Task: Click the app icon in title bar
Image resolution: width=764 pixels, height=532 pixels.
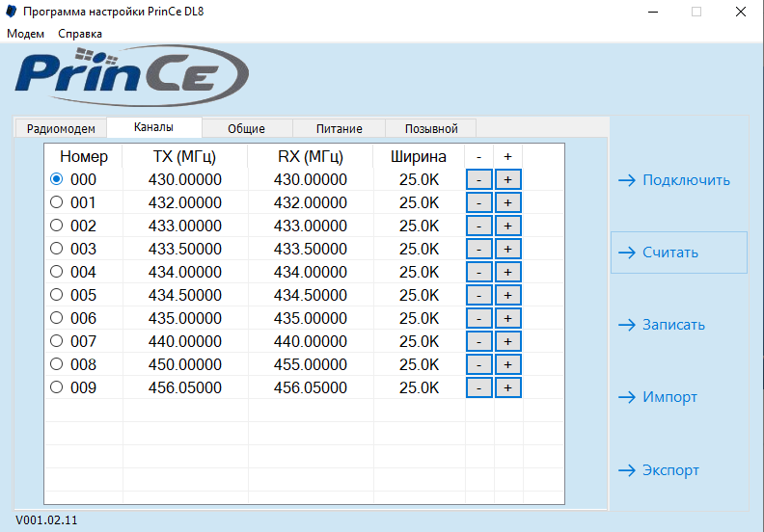Action: click(x=12, y=12)
